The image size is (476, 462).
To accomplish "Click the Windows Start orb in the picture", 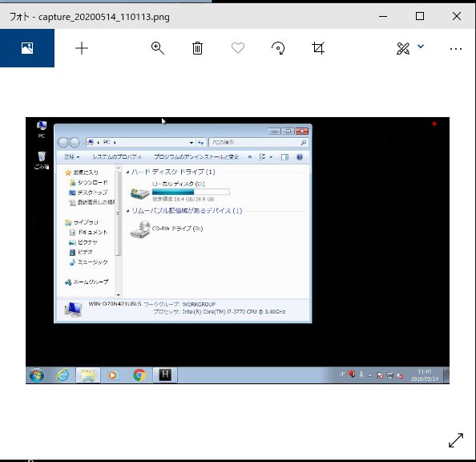I will pos(37,375).
